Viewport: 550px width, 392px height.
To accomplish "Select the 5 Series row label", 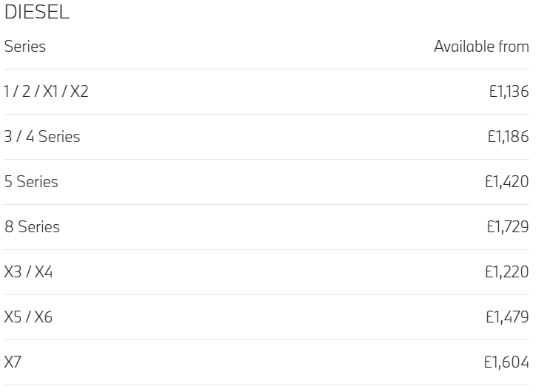I will pos(31,182).
